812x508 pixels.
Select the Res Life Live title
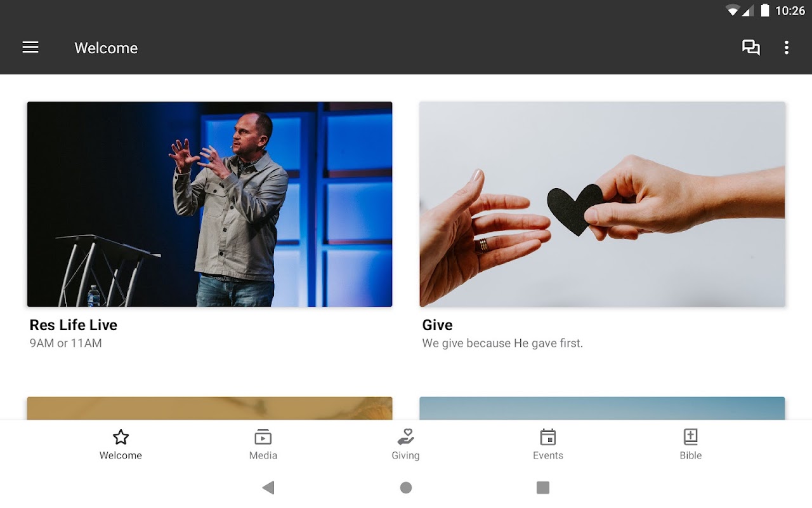[74, 325]
